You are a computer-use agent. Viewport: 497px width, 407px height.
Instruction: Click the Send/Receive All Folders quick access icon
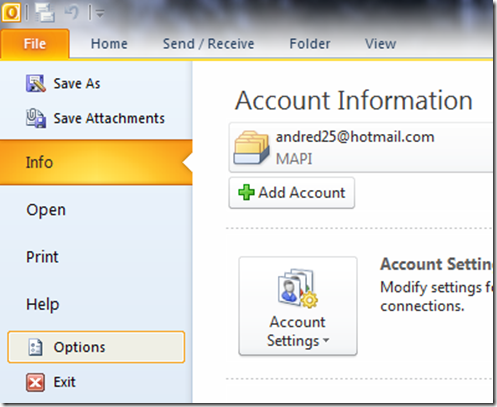pyautogui.click(x=45, y=13)
